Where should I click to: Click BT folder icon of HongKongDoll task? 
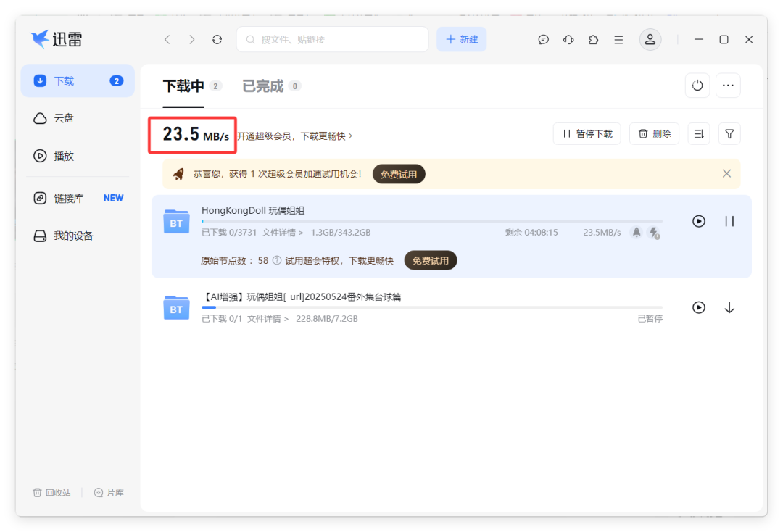176,222
